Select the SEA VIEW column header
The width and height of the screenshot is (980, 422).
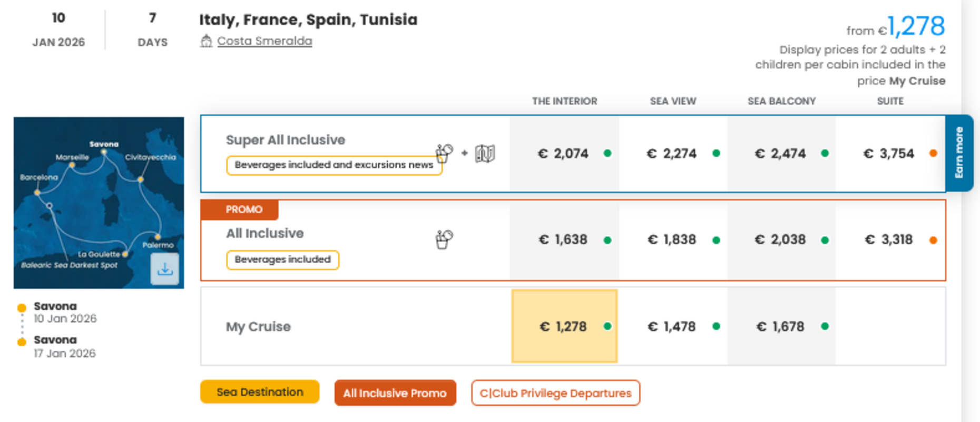673,101
